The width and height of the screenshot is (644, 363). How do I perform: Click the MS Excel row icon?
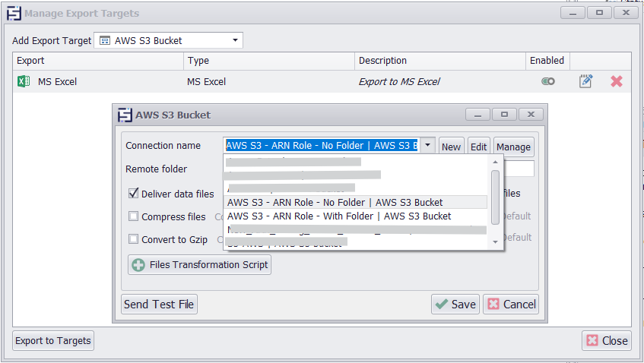(x=24, y=81)
